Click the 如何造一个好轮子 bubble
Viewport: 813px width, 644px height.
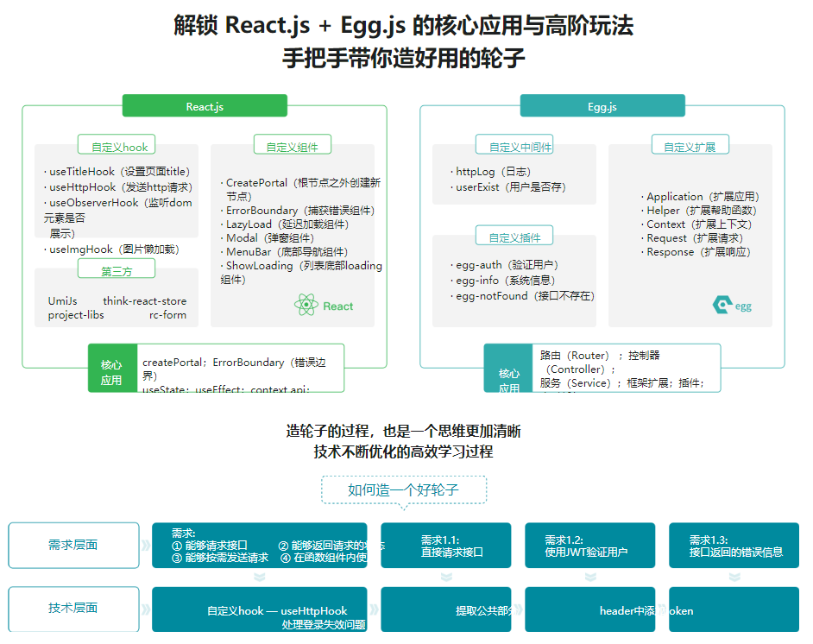point(403,490)
